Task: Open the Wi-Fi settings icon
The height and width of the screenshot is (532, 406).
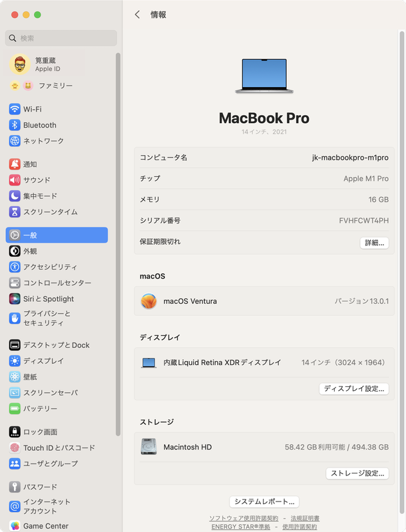Action: tap(15, 109)
